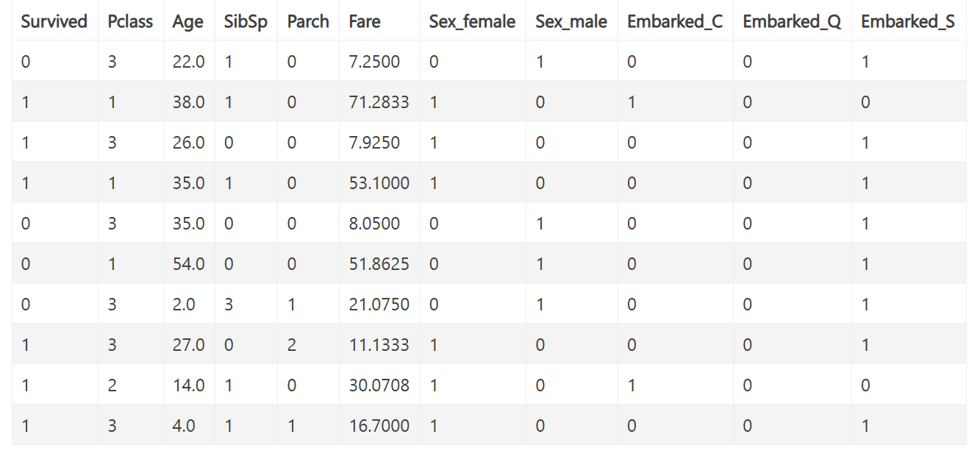The height and width of the screenshot is (459, 980).
Task: Select the Fare value 51.8625
Action: tap(379, 263)
